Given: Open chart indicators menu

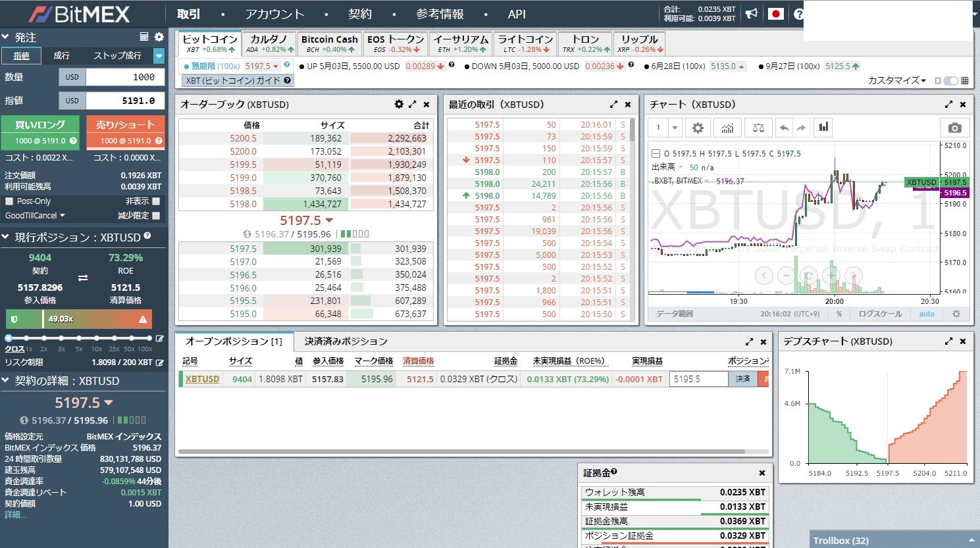Looking at the screenshot, I should [727, 128].
